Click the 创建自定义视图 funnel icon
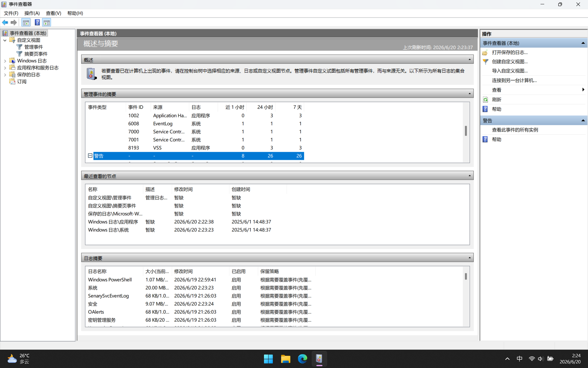Viewport: 588px width, 368px height. coord(485,62)
